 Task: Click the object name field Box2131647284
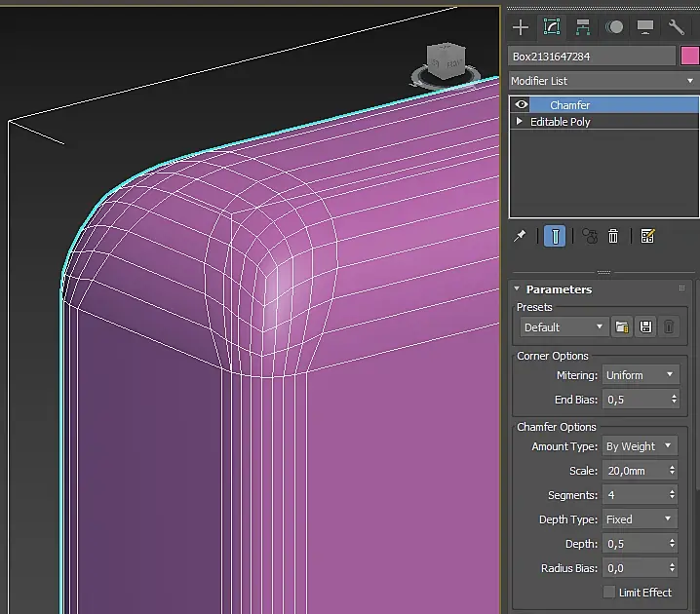(591, 57)
